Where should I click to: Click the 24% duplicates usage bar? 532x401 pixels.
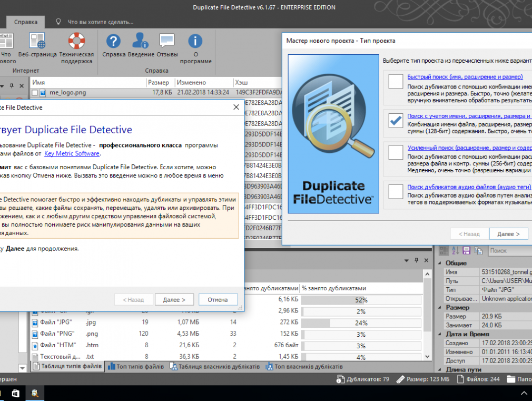[x=361, y=323]
